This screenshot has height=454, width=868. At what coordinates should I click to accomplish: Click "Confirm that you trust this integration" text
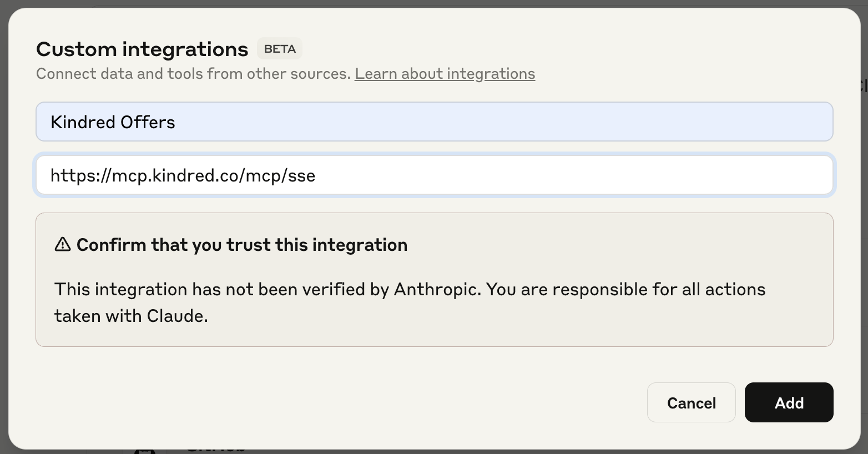tap(242, 245)
